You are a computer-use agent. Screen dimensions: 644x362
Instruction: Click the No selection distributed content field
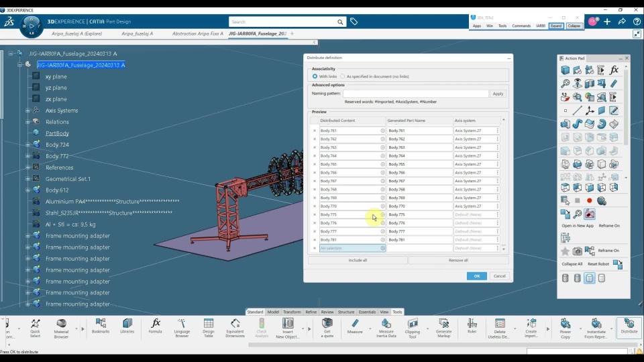point(352,248)
